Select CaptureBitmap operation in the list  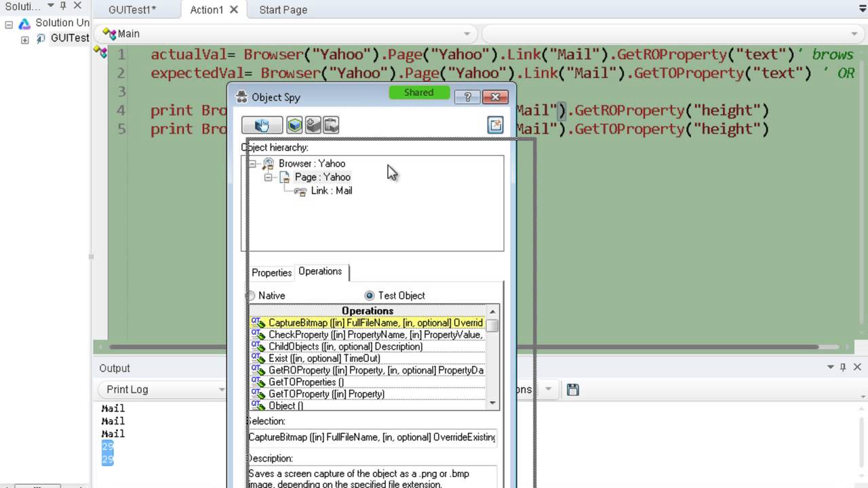click(x=368, y=323)
